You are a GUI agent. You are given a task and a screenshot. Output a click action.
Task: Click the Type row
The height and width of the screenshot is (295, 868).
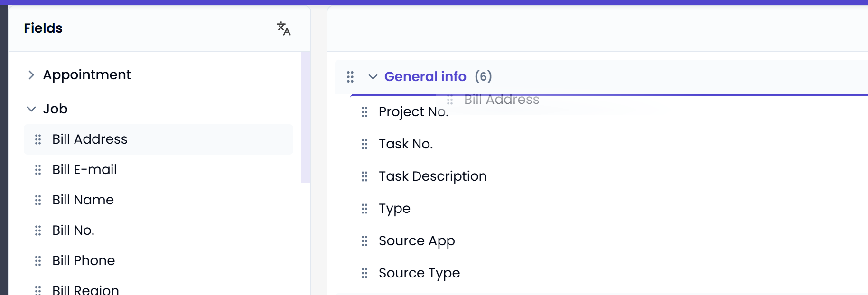(x=609, y=209)
